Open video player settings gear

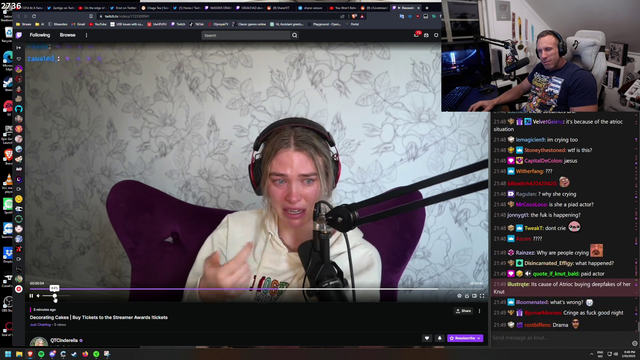tap(459, 296)
